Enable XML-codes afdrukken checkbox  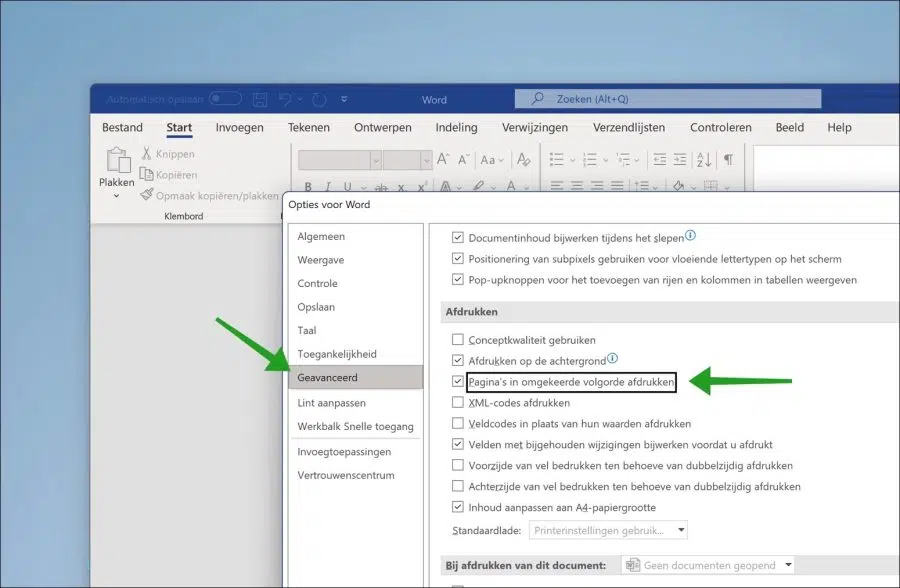point(457,402)
